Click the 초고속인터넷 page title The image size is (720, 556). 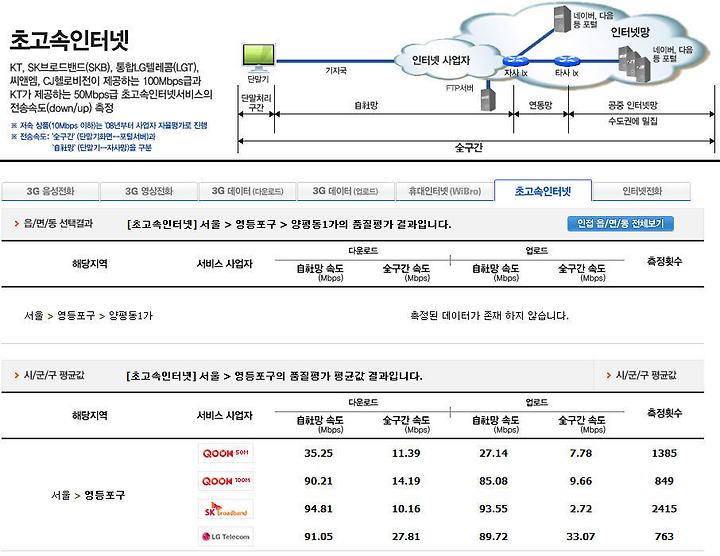tap(69, 40)
